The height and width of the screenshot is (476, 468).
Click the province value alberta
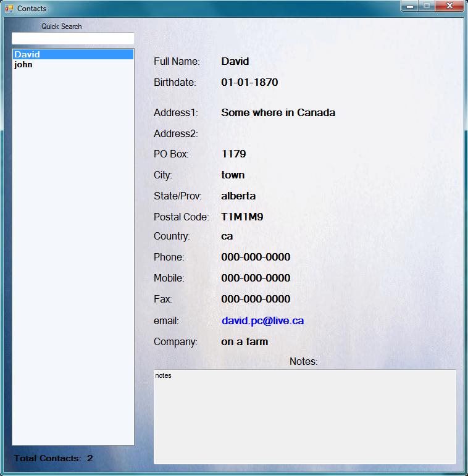tap(238, 196)
